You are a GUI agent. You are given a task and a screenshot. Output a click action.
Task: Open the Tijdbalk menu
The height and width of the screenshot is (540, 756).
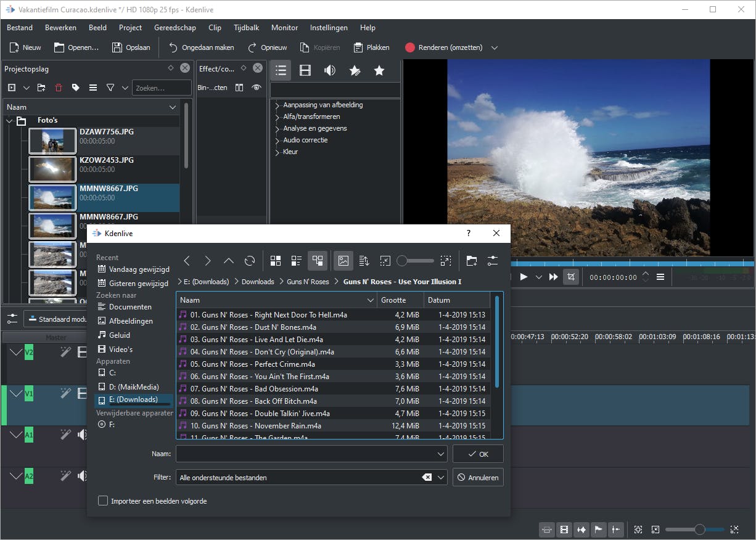(x=246, y=28)
